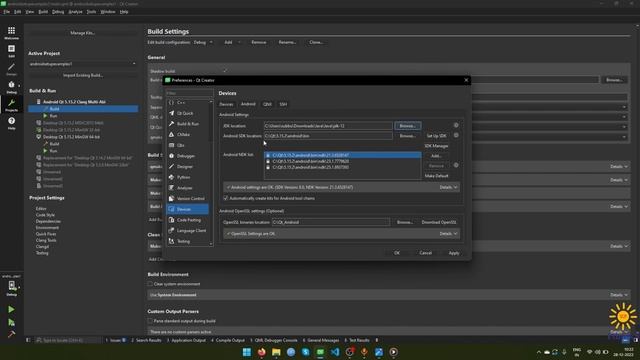Open Analyzer preferences category
The height and width of the screenshot is (360, 640).
coord(189,188)
